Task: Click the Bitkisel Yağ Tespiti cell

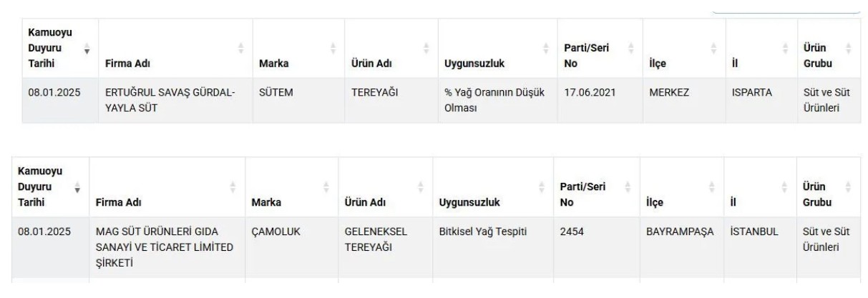Action: coord(477,232)
